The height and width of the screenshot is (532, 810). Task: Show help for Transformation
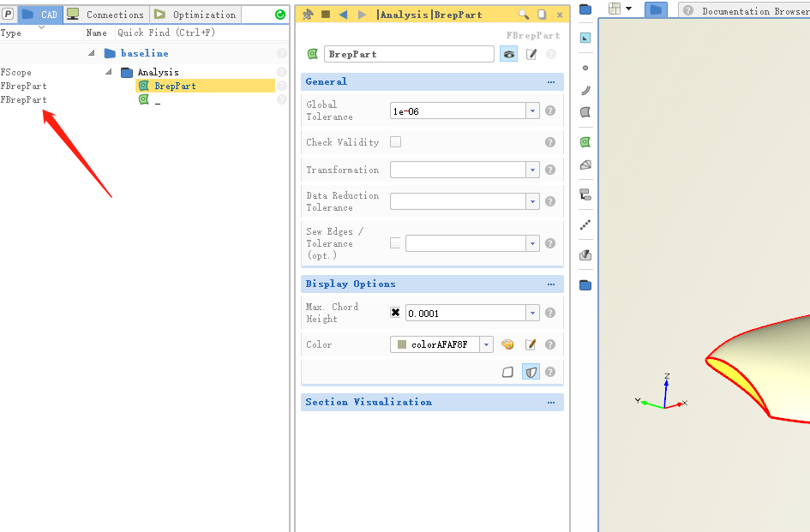click(550, 170)
